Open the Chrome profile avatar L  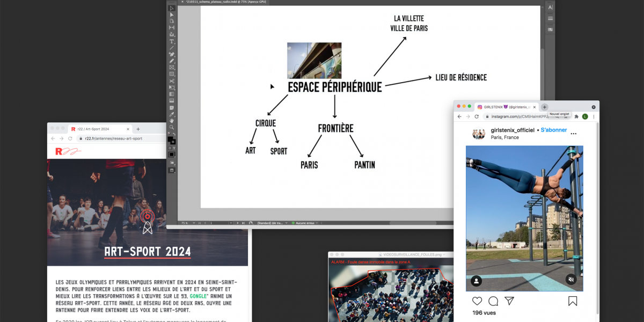[585, 116]
